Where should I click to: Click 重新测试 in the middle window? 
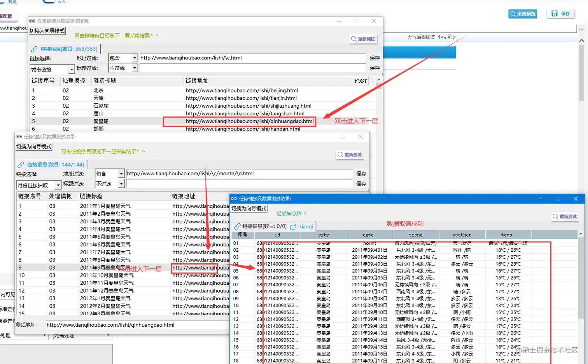click(x=350, y=155)
